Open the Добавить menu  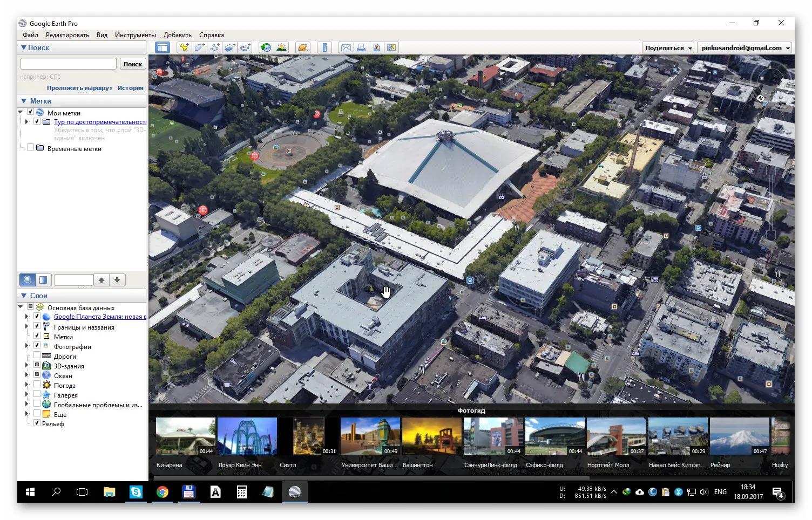tap(177, 35)
